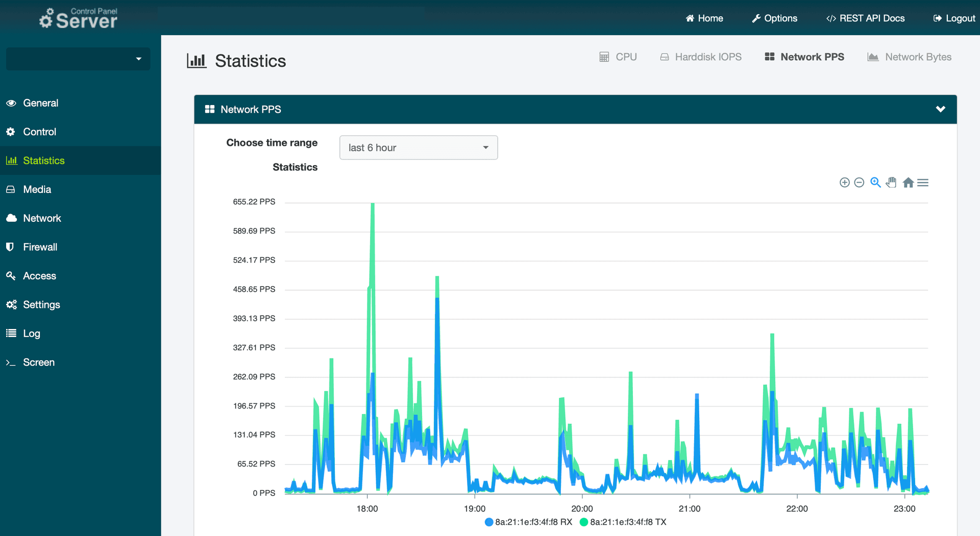Click the home reset zoom icon
Screen dimensions: 980x536
pyautogui.click(x=909, y=182)
